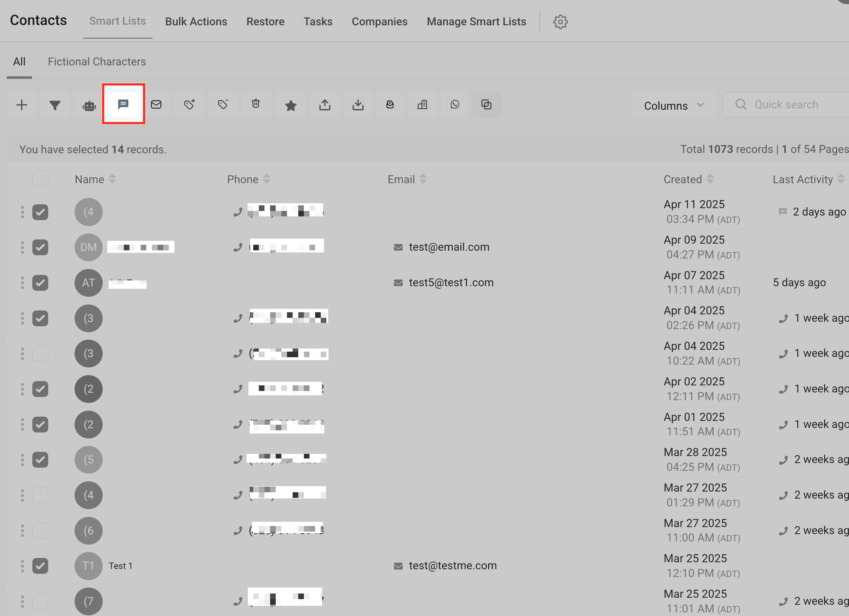Open the filter funnel icon
This screenshot has height=616, width=849.
click(x=55, y=105)
